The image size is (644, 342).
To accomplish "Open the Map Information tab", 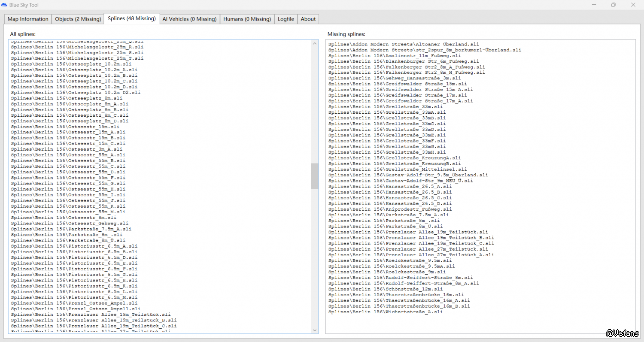I will tap(28, 19).
